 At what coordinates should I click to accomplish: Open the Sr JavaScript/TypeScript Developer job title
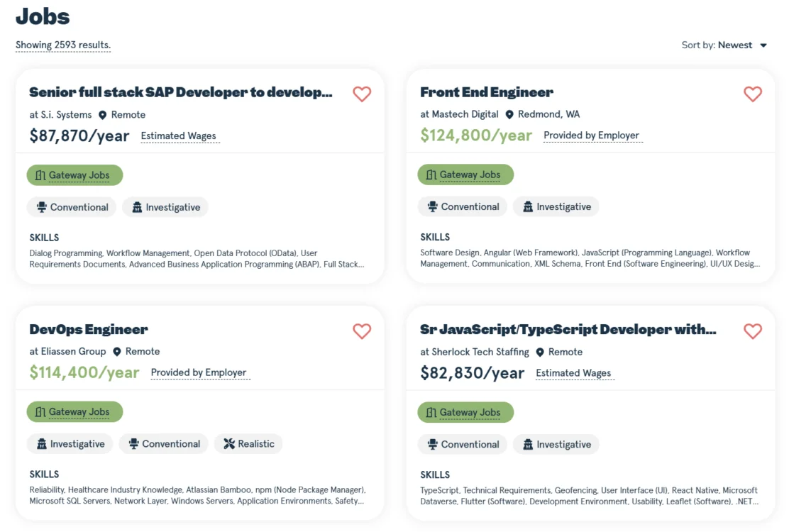pyautogui.click(x=568, y=329)
